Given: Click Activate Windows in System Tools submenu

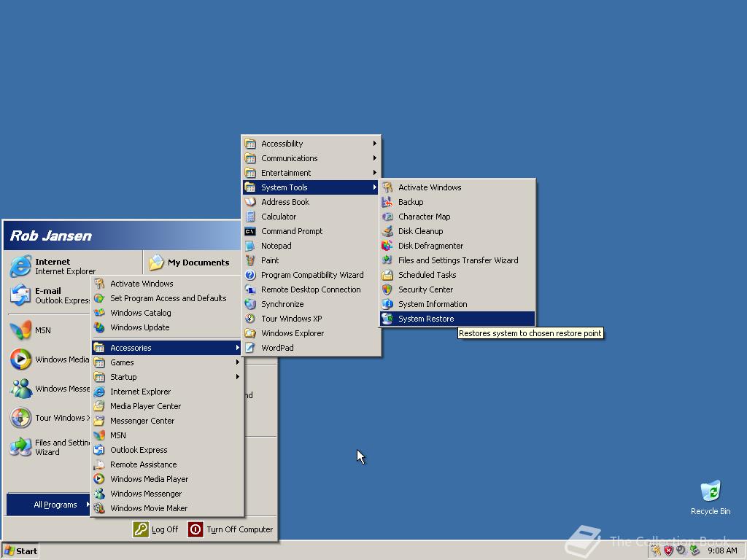Looking at the screenshot, I should [x=457, y=187].
